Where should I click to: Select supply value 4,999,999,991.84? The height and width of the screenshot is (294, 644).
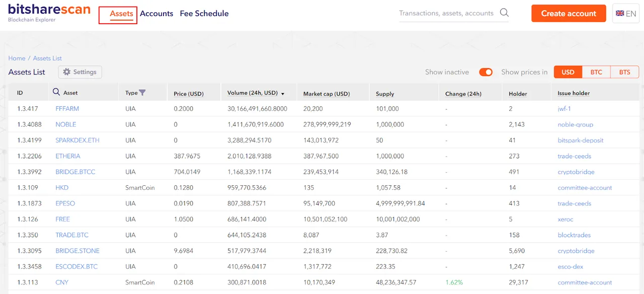[x=400, y=203]
